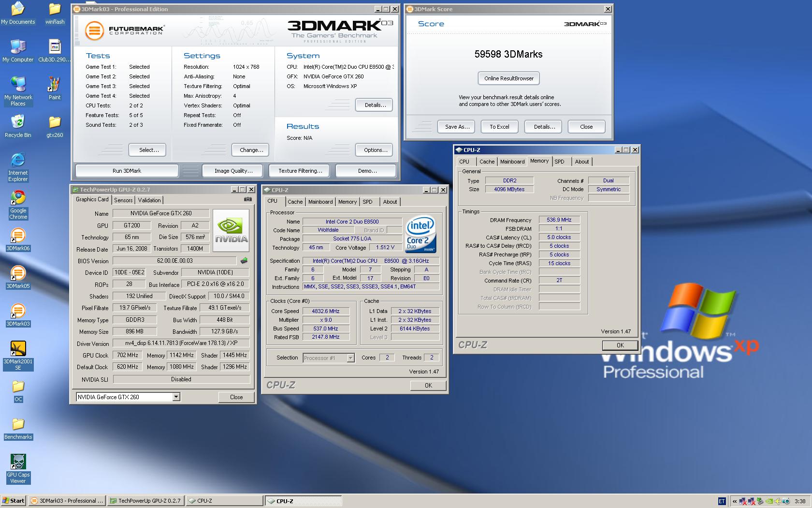Open Cache tab in CPU-Z processor window
The height and width of the screenshot is (508, 812).
(295, 202)
